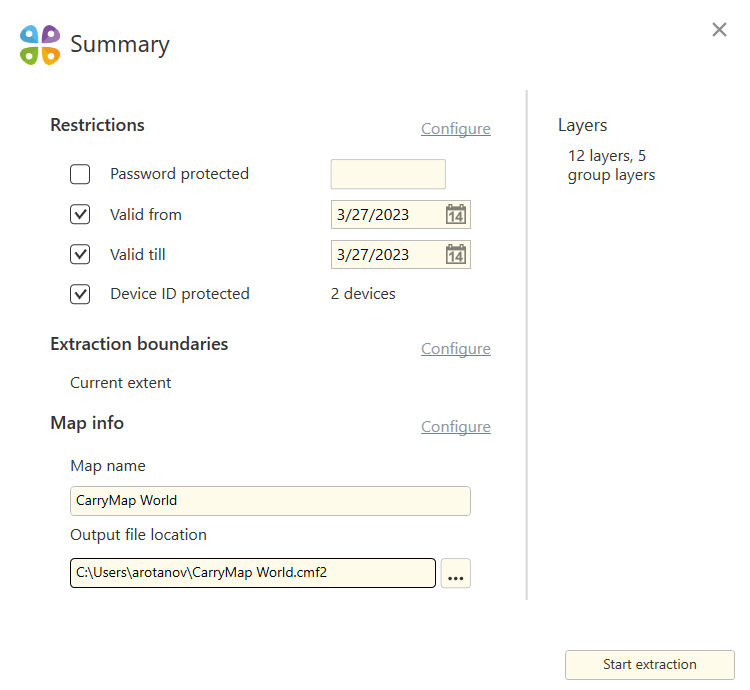Viewport: 750px width, 690px height.
Task: Click the Restrictions heading
Action: pos(98,125)
